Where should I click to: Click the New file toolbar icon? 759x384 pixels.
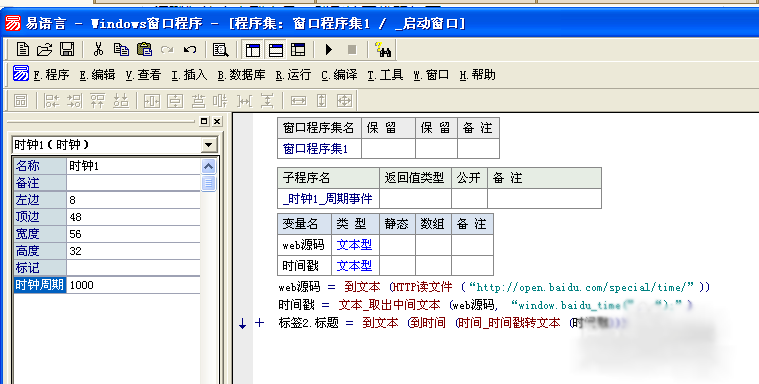coord(22,49)
